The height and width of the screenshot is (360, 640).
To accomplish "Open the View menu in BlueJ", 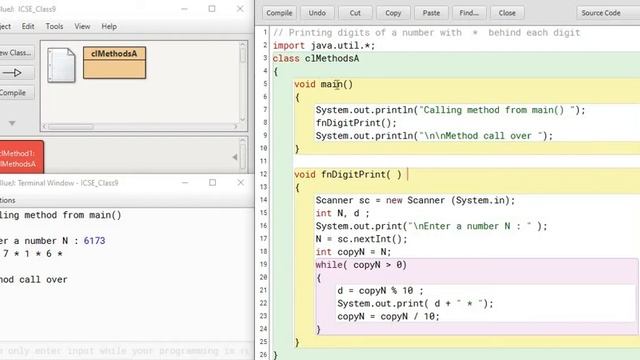I will pyautogui.click(x=82, y=27).
